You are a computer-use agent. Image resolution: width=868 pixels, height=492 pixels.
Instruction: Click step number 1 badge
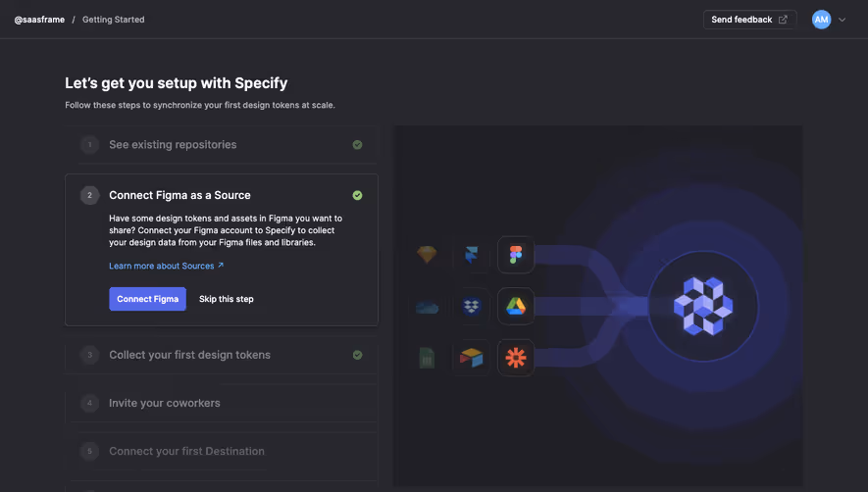pyautogui.click(x=89, y=144)
